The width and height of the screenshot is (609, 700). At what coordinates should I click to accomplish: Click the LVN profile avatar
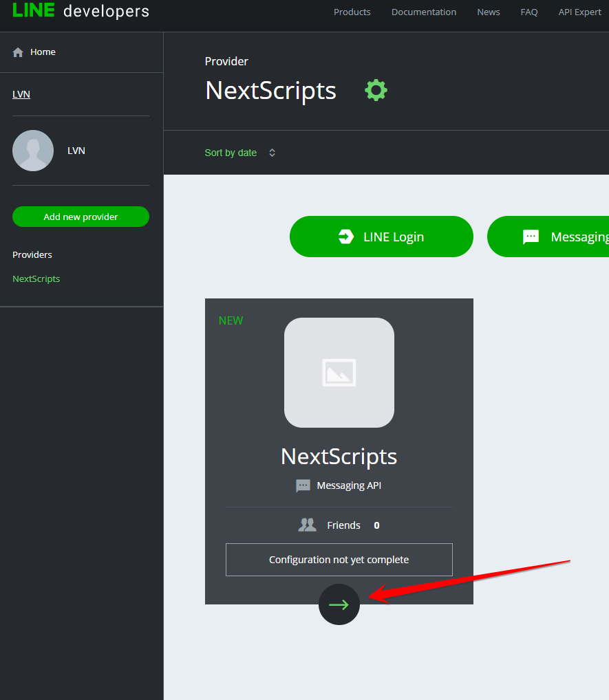[33, 151]
